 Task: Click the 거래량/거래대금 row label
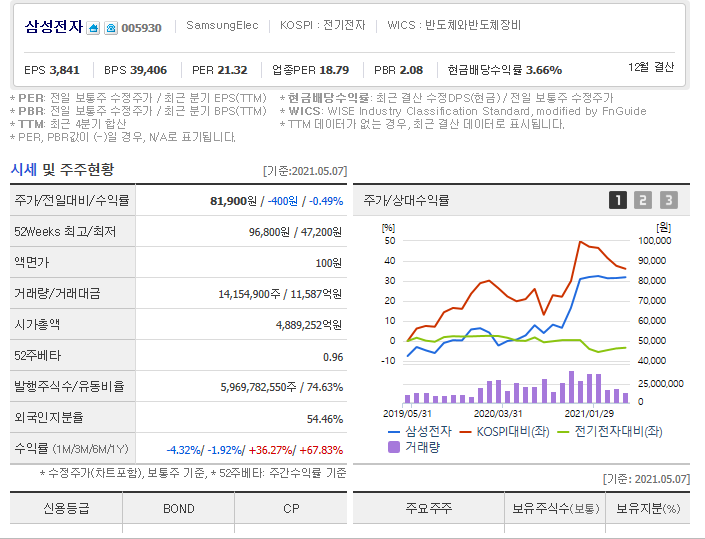(x=57, y=294)
